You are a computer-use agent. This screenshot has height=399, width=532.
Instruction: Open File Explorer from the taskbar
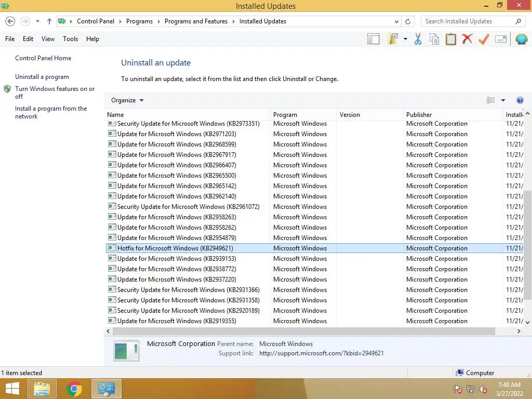(42, 389)
